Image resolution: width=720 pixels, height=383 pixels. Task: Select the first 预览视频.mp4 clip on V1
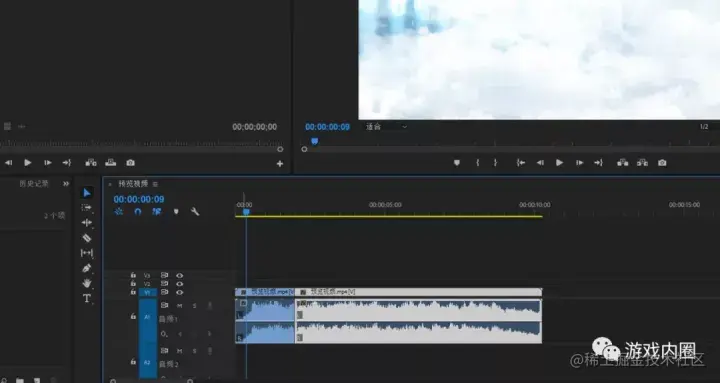coord(265,292)
